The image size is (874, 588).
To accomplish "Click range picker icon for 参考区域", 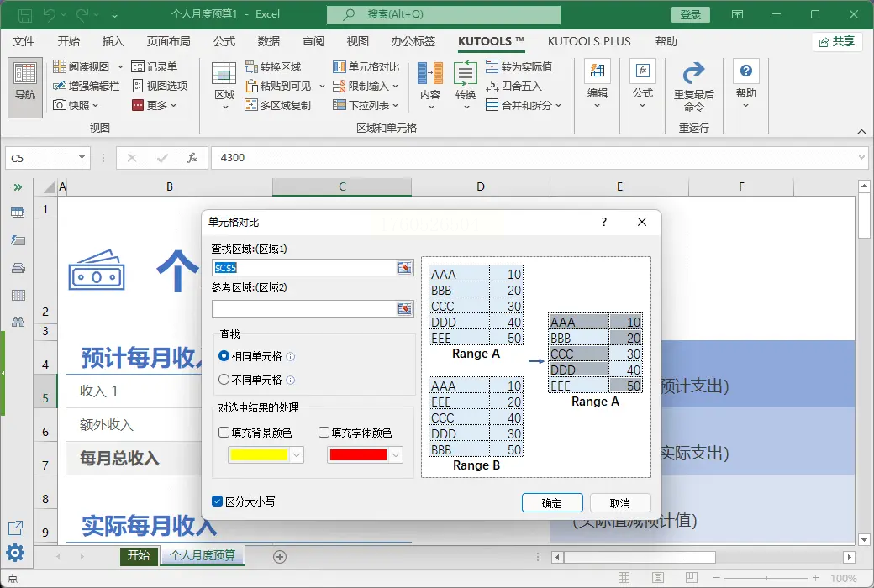I will tap(405, 308).
